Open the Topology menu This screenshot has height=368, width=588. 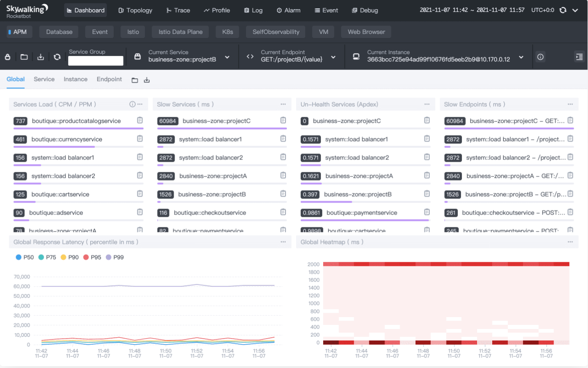pos(135,10)
